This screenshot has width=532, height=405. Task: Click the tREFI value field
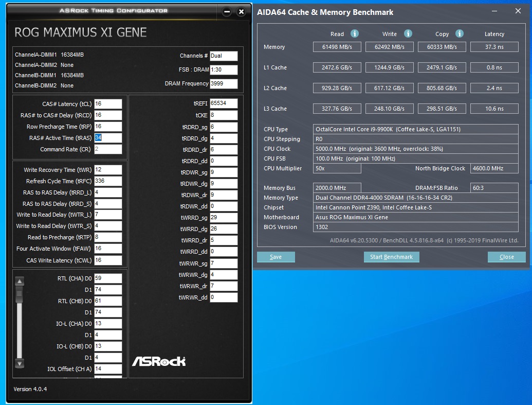224,103
